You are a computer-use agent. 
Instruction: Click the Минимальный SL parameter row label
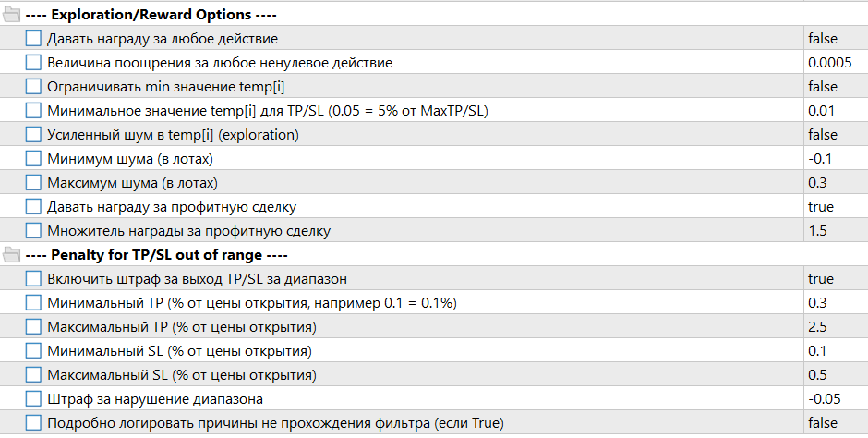[179, 351]
